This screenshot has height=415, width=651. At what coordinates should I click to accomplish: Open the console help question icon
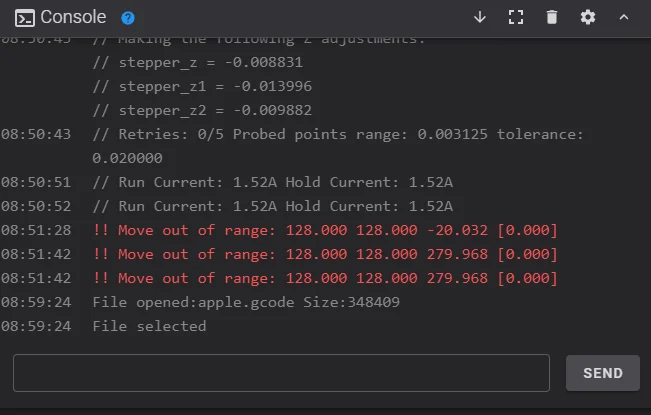click(x=127, y=18)
